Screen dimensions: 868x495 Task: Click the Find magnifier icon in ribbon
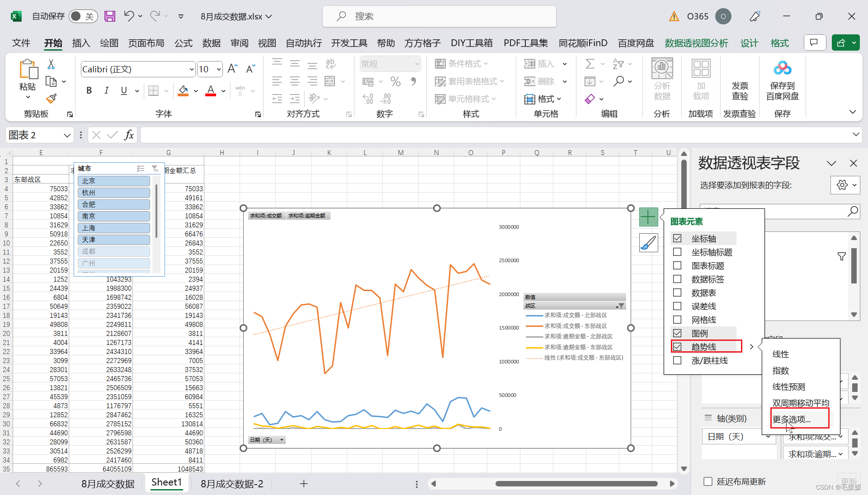(x=618, y=81)
